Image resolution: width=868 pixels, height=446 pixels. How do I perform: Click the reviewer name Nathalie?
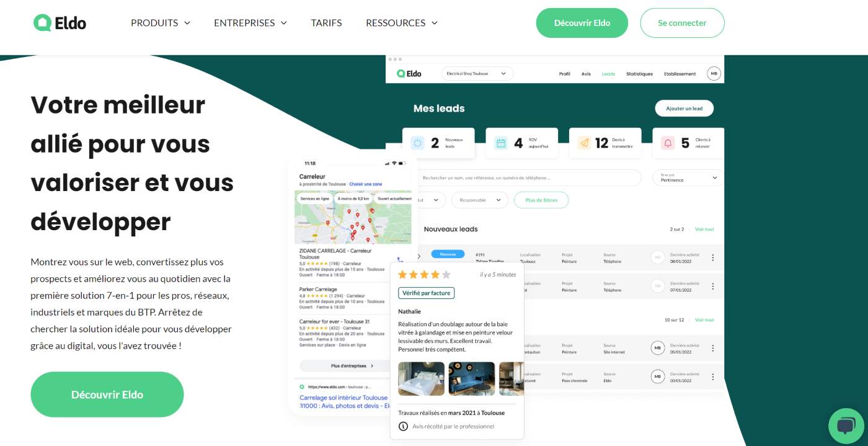coord(409,311)
